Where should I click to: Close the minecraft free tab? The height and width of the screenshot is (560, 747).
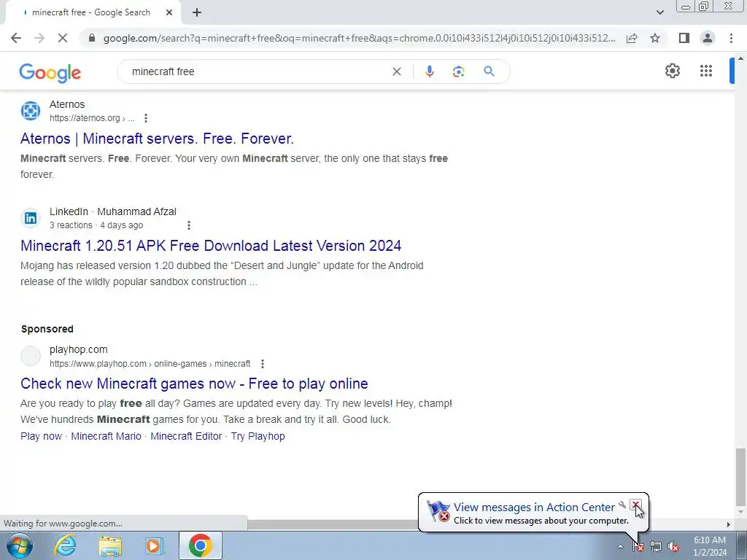point(169,12)
